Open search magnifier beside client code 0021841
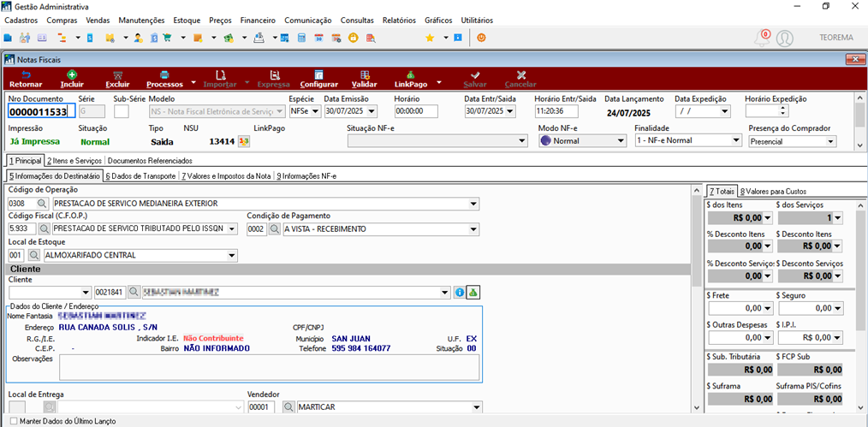Screen dimensions: 868x427 [134, 292]
